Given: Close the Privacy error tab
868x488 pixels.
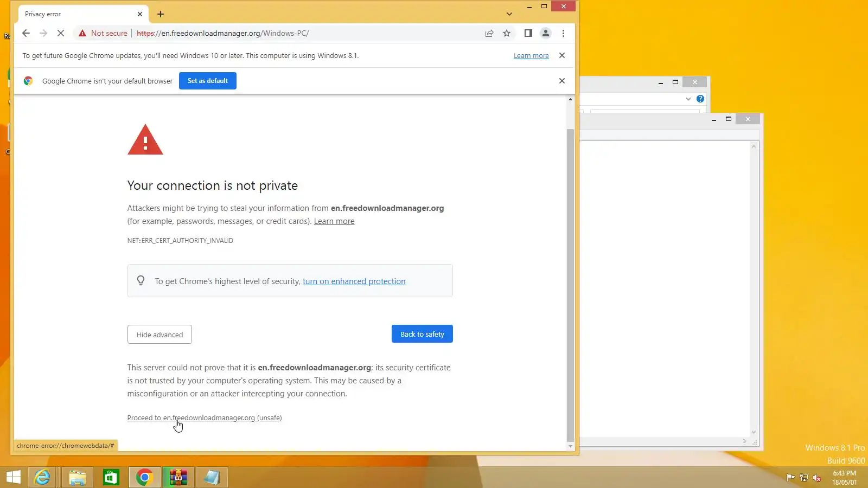Looking at the screenshot, I should pos(140,14).
